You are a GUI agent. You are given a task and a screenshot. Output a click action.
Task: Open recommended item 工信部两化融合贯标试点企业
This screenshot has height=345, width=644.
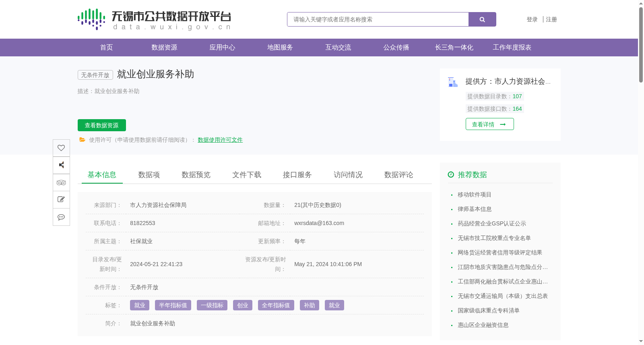503,281
